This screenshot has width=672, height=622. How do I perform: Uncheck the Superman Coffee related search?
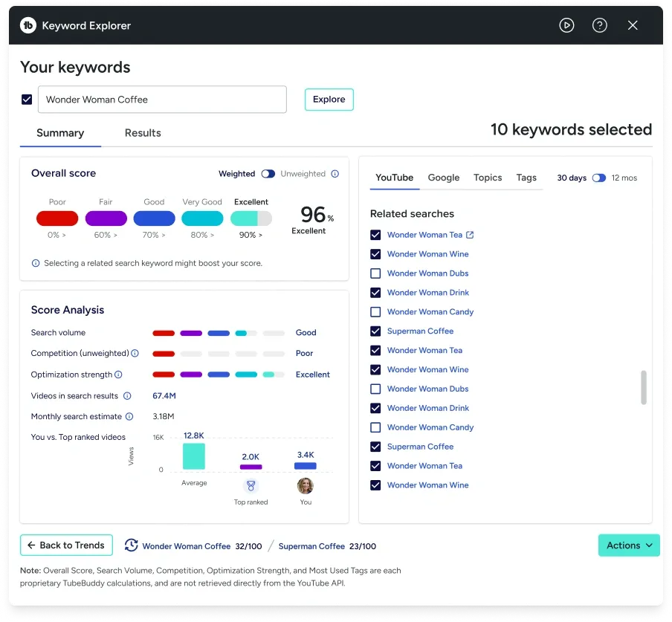(375, 331)
